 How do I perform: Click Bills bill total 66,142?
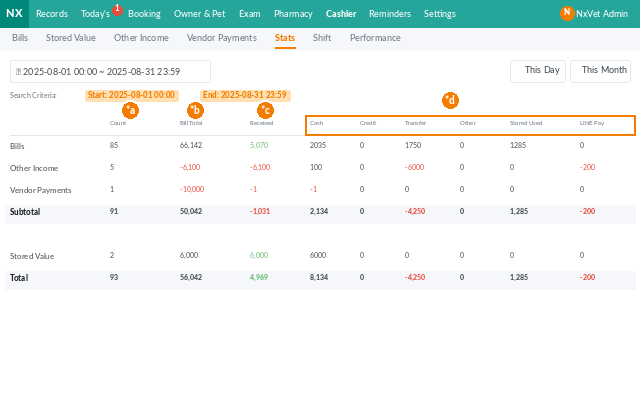coord(191,145)
